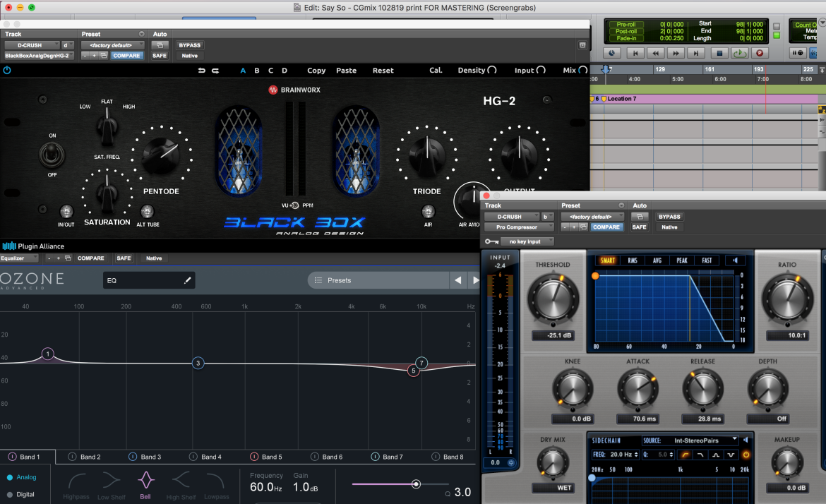Select the Low Shelf filter shape in Ozone
The height and width of the screenshot is (504, 826).
point(111,485)
